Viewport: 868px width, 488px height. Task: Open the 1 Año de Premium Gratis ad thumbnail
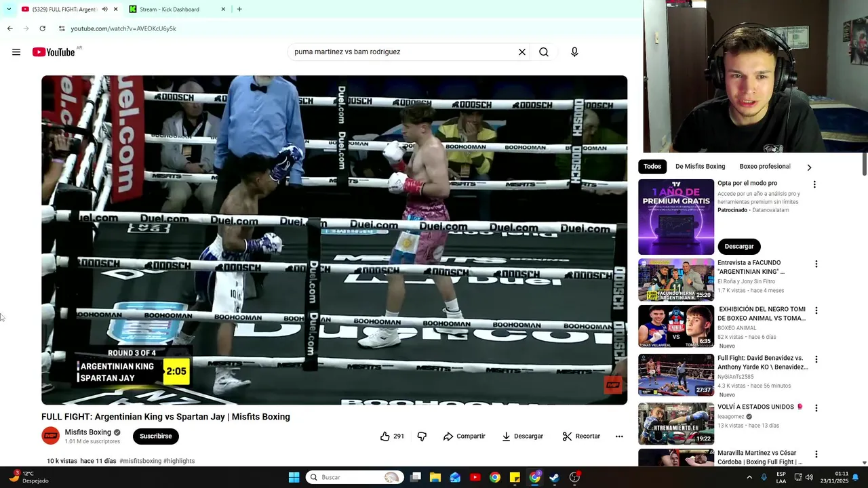(x=676, y=217)
